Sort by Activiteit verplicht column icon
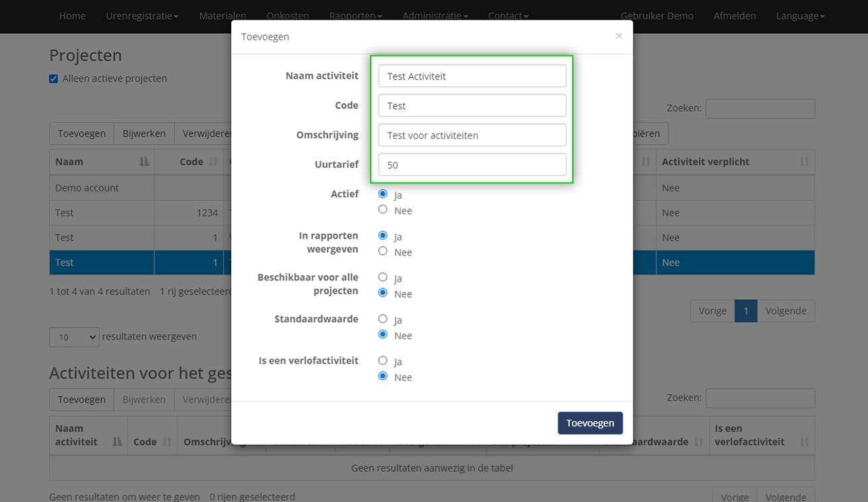This screenshot has width=868, height=502. 804,162
